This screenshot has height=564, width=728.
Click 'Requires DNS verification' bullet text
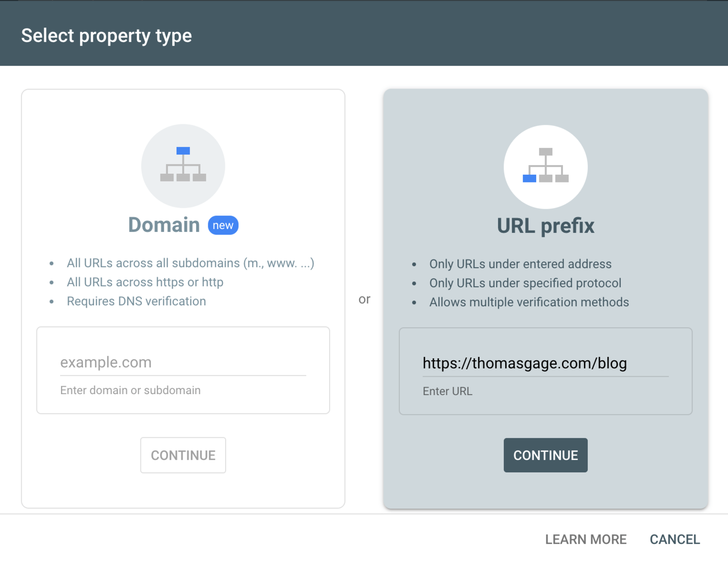[x=136, y=301]
